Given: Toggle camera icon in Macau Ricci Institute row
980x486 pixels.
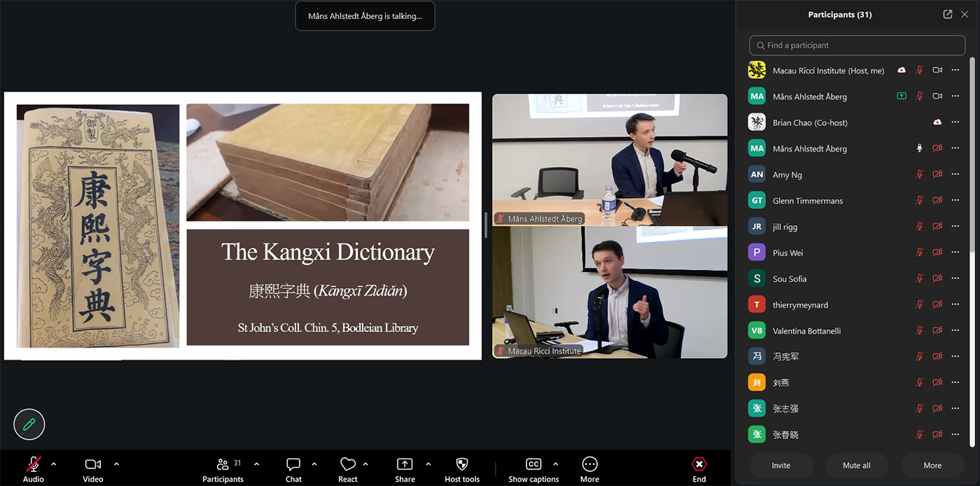Looking at the screenshot, I should coord(937,70).
